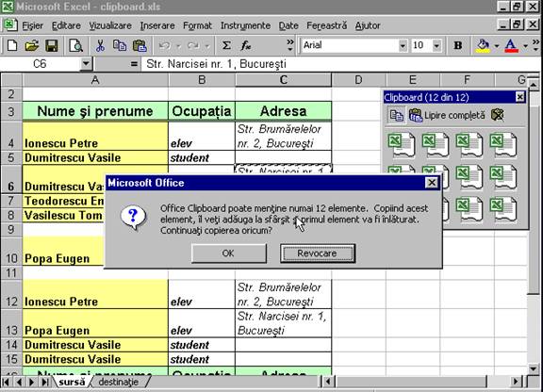Viewport: 543px width, 392px height.
Task: Confirm the dialog with OK
Action: click(228, 253)
